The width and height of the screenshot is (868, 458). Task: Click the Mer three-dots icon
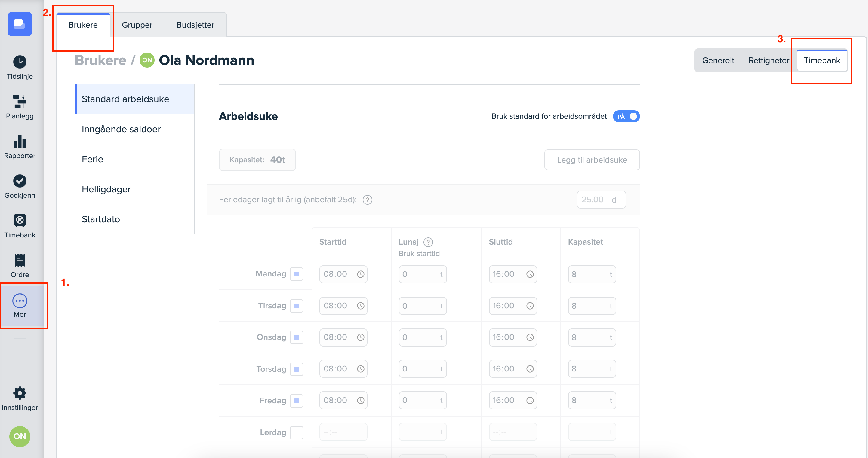20,301
